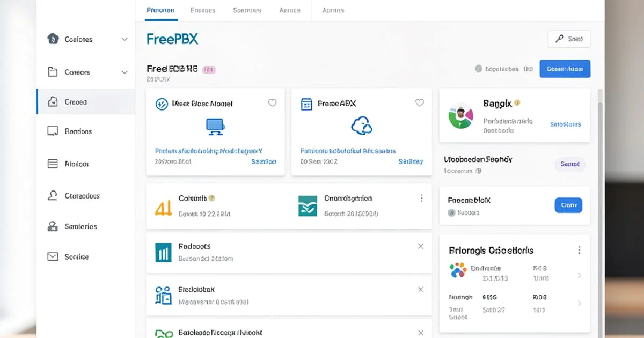Click the round avatar in Bangix card
Screen dimensions: 644x338
460,115
